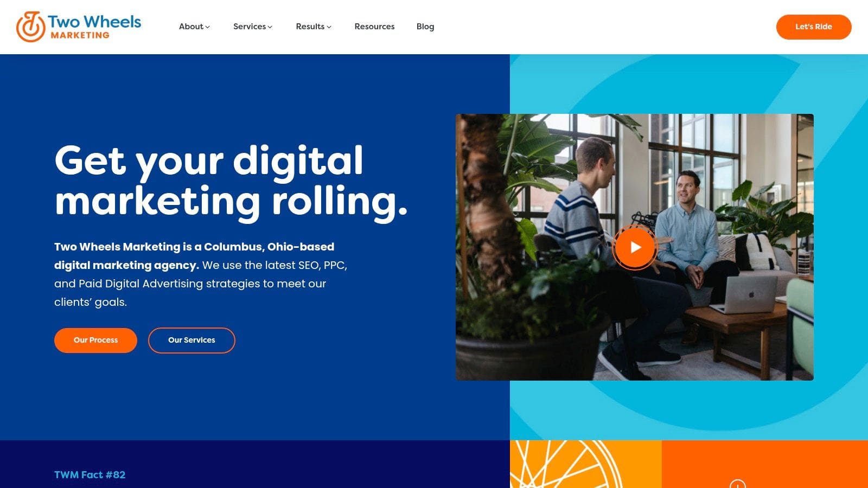Open the Services dropdown menu

(x=253, y=27)
